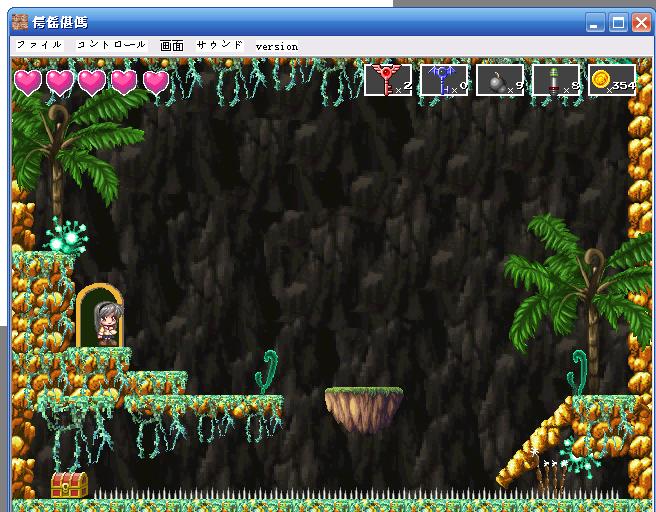Close the game window

tap(641, 22)
